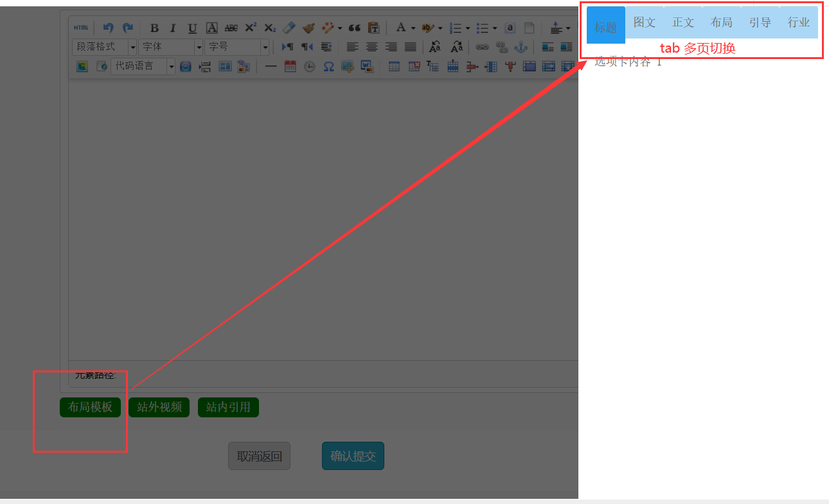Click the 站内引用 button
The image size is (829, 504).
[x=228, y=407]
